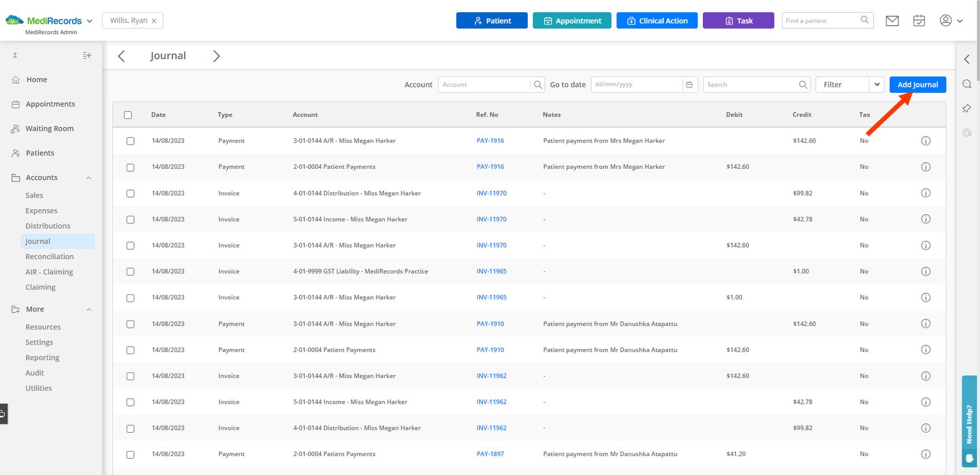The width and height of the screenshot is (980, 475).
Task: Open the mail envelope icon
Action: click(892, 21)
